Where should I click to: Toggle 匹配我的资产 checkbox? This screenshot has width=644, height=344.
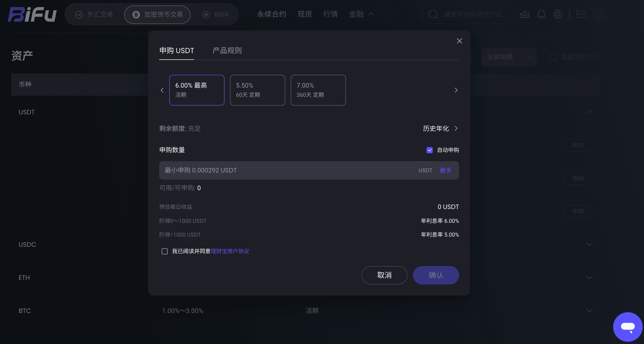click(x=553, y=57)
